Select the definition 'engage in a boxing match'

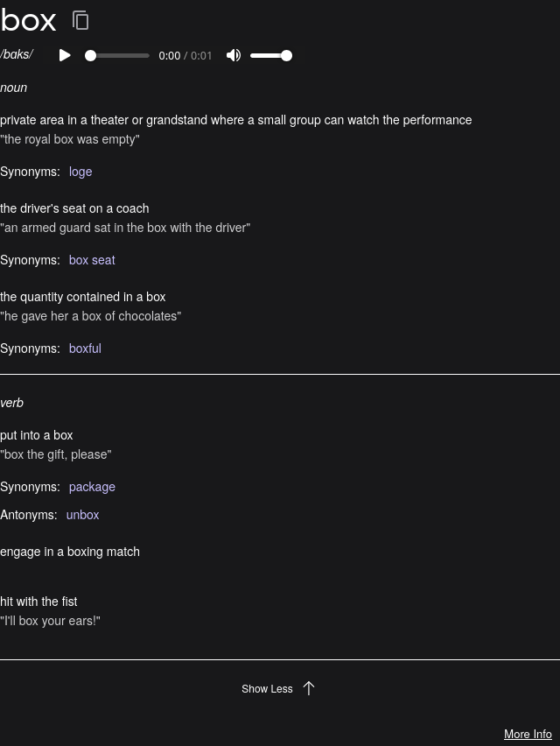pos(70,552)
